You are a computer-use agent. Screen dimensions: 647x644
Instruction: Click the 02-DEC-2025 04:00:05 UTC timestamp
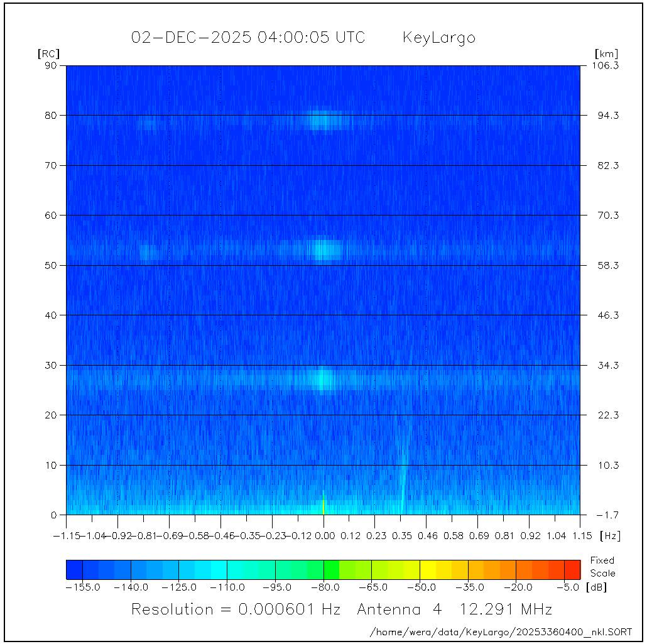(x=247, y=38)
